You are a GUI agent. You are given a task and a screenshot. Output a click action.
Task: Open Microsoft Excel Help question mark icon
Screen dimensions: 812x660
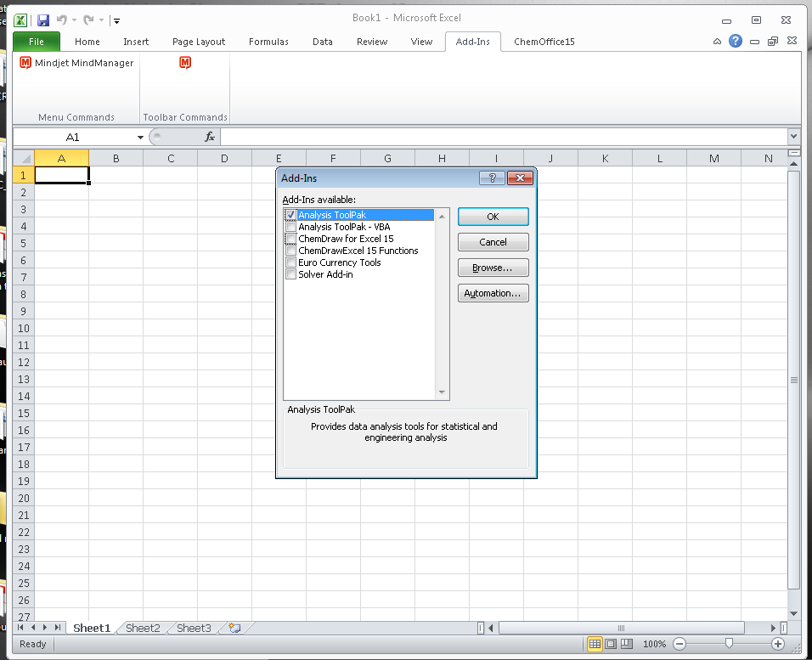click(x=736, y=41)
